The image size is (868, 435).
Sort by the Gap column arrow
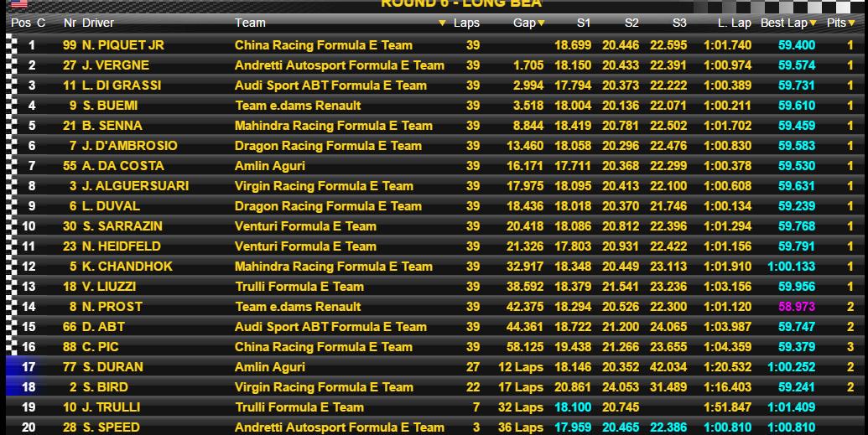(x=542, y=23)
